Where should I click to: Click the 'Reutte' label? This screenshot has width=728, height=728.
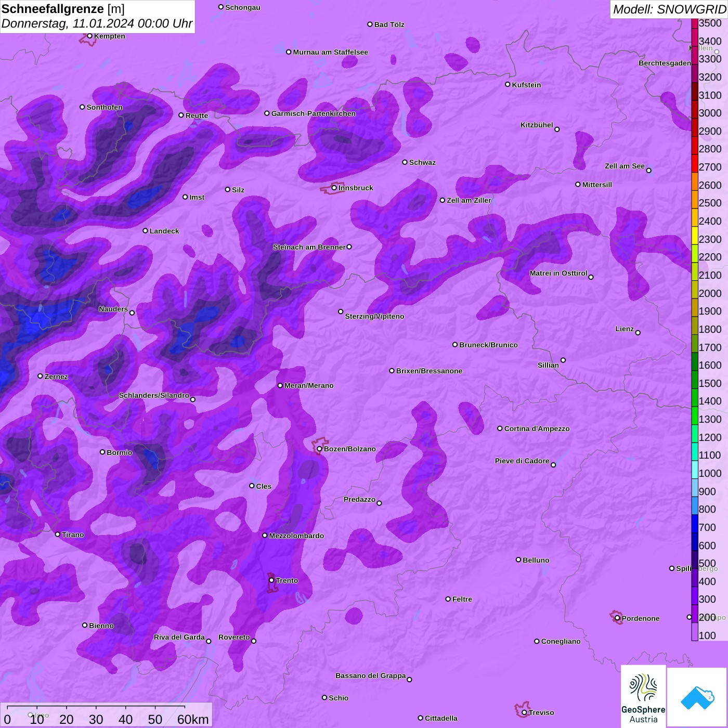click(197, 115)
